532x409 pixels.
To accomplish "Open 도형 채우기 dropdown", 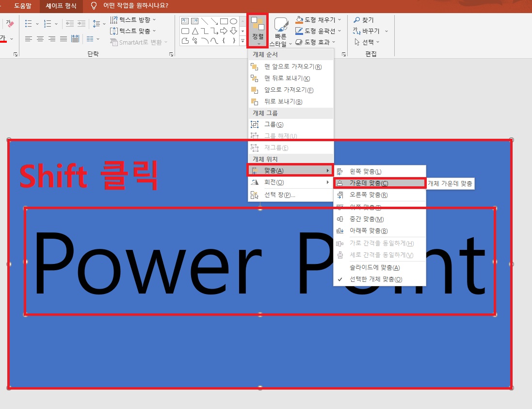I will pyautogui.click(x=318, y=20).
